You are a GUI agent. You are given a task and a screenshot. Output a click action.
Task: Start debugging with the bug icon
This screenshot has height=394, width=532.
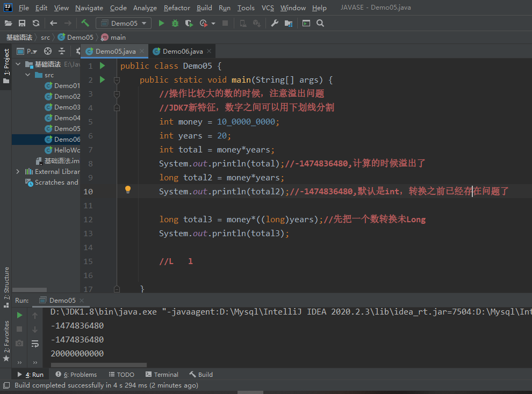[175, 23]
